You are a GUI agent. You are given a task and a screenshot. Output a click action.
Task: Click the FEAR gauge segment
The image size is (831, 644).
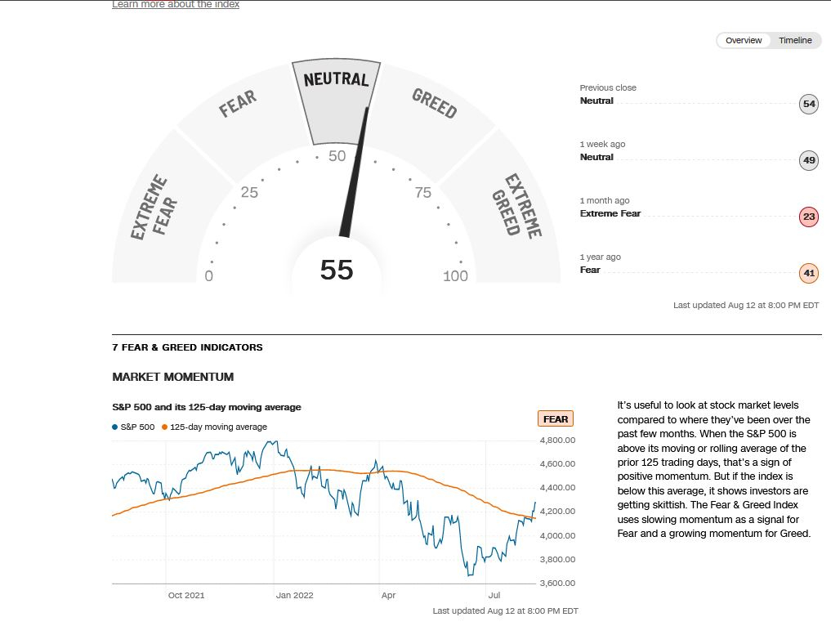(239, 119)
